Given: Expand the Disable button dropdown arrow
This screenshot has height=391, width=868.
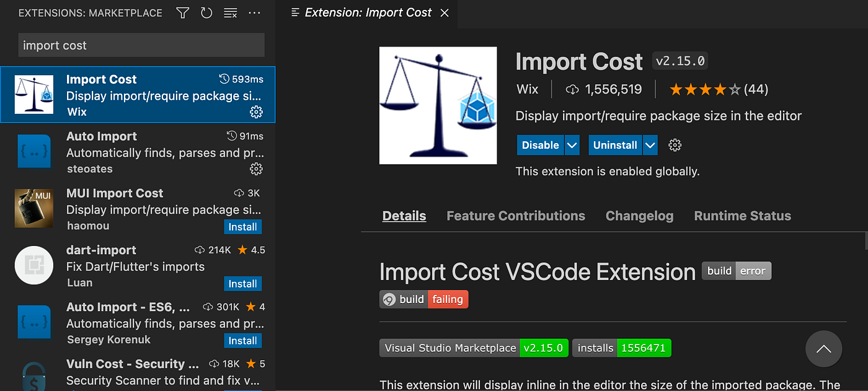Looking at the screenshot, I should click(572, 145).
